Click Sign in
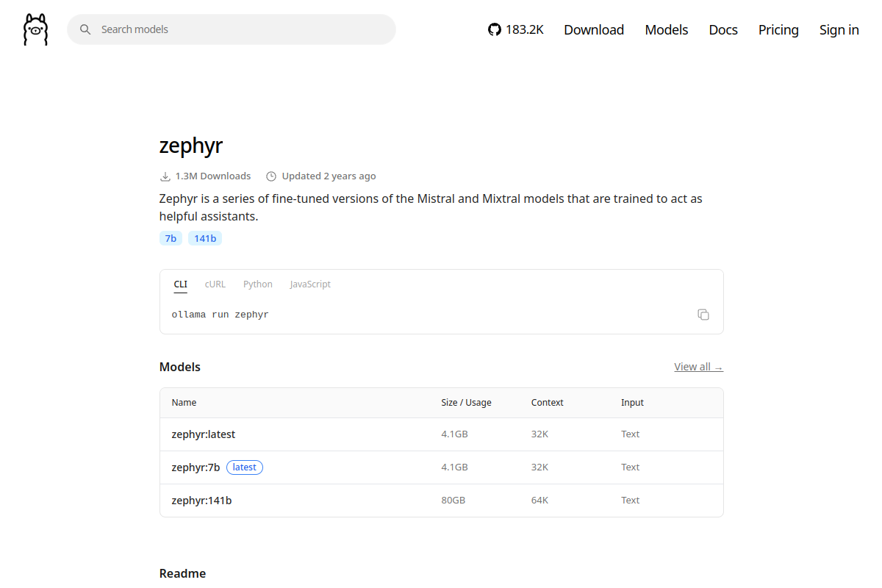882x588 pixels. point(839,29)
